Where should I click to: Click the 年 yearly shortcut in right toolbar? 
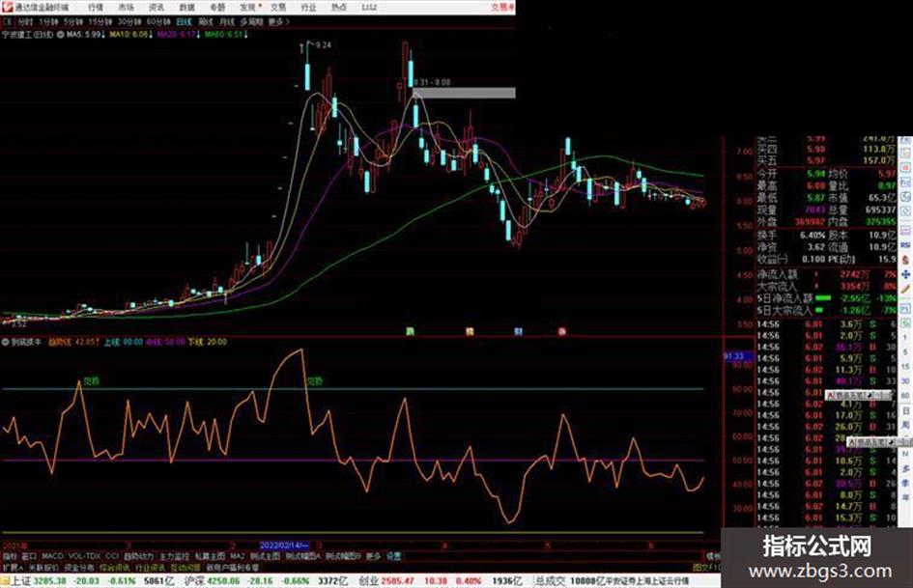pos(905,497)
